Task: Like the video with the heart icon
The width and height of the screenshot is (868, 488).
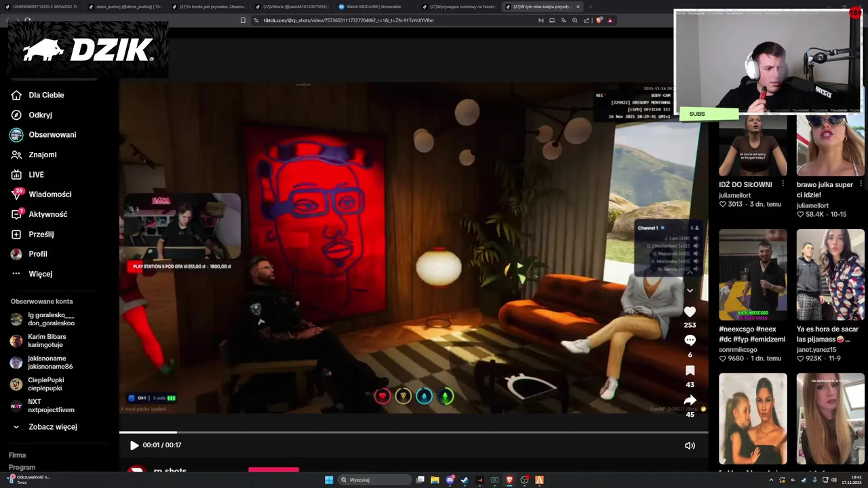Action: 690,312
